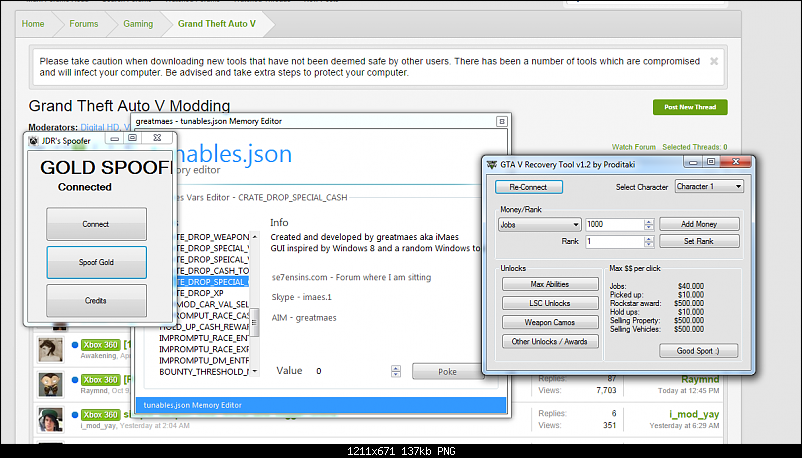Click Memory Editor window control icon
Viewport: 802px width, 458px height.
501,121
